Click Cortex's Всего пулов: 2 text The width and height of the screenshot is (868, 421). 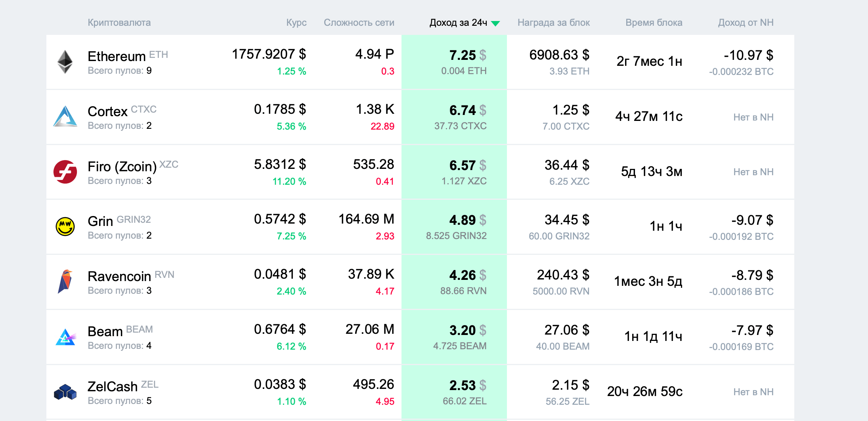120,126
